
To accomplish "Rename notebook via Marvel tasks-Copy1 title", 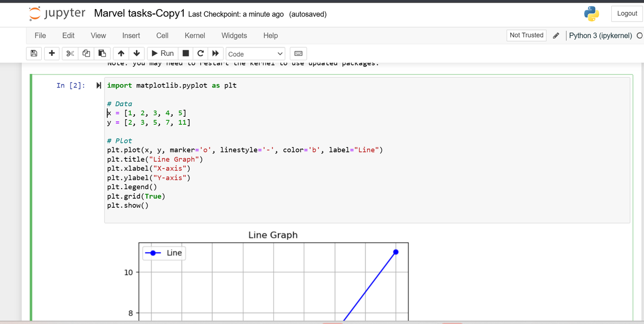I will 140,14.
